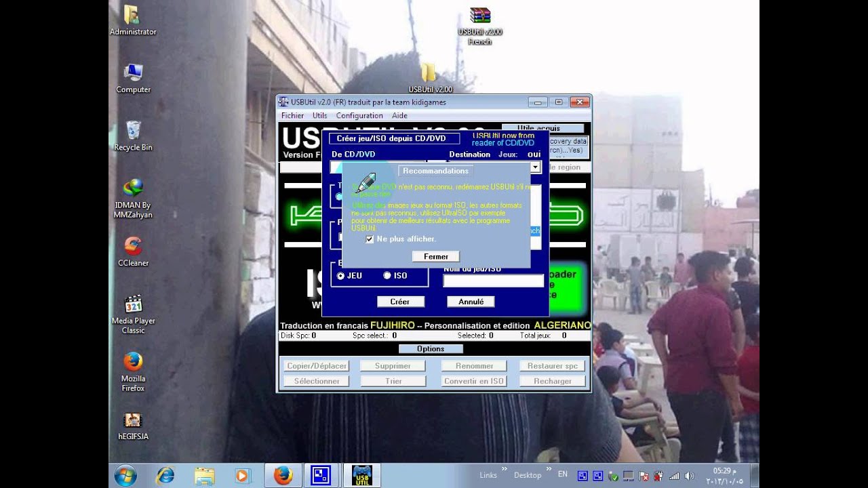Click the 'Total jeux:' status text
The height and width of the screenshot is (488, 868).
coord(535,335)
